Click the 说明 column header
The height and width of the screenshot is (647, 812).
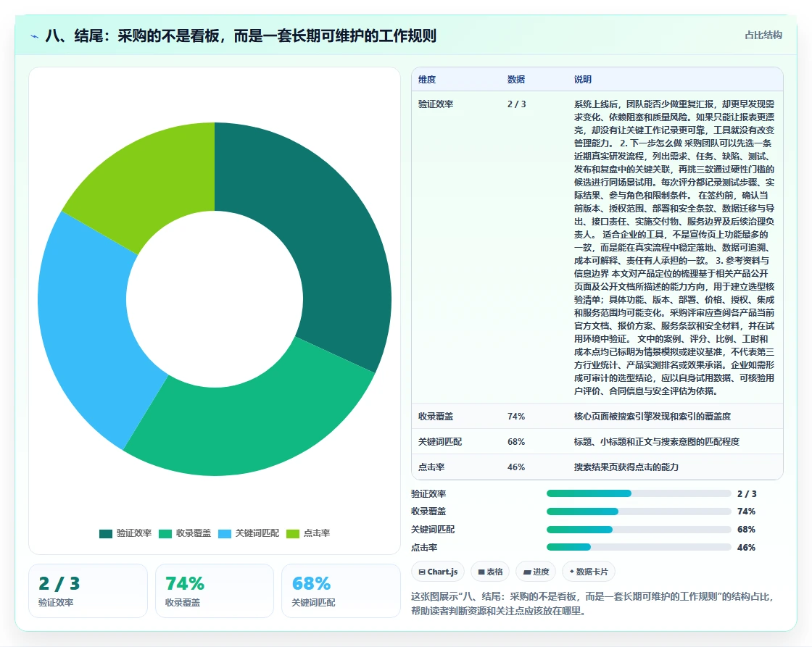[583, 80]
